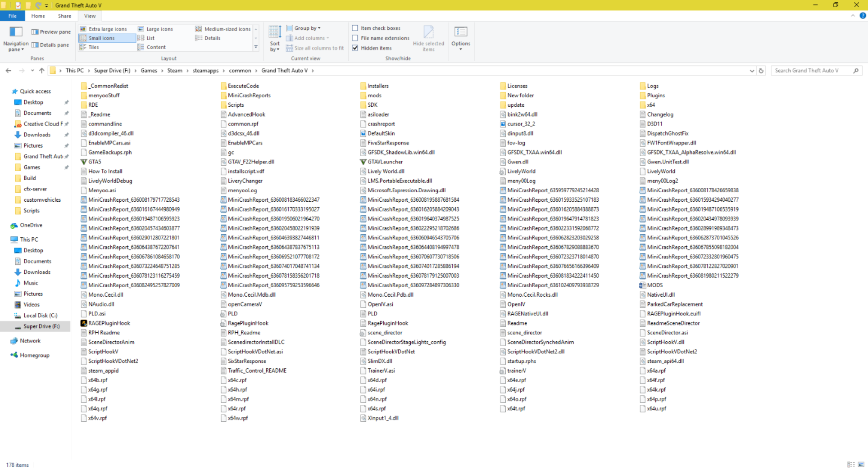The width and height of the screenshot is (868, 470).
Task: Click the GTA5 application icon
Action: click(84, 162)
